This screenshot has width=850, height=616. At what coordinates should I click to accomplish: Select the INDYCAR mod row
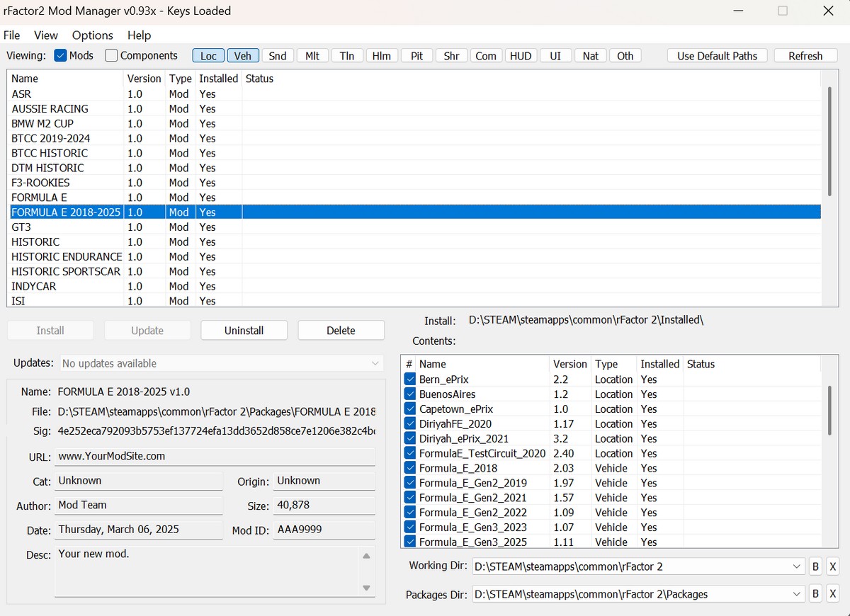[x=414, y=286]
